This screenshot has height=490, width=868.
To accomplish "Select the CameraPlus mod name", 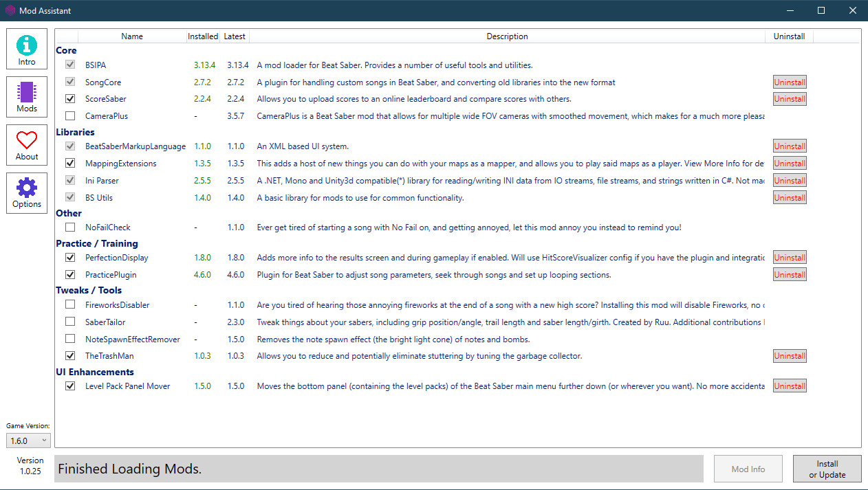I will tap(107, 116).
